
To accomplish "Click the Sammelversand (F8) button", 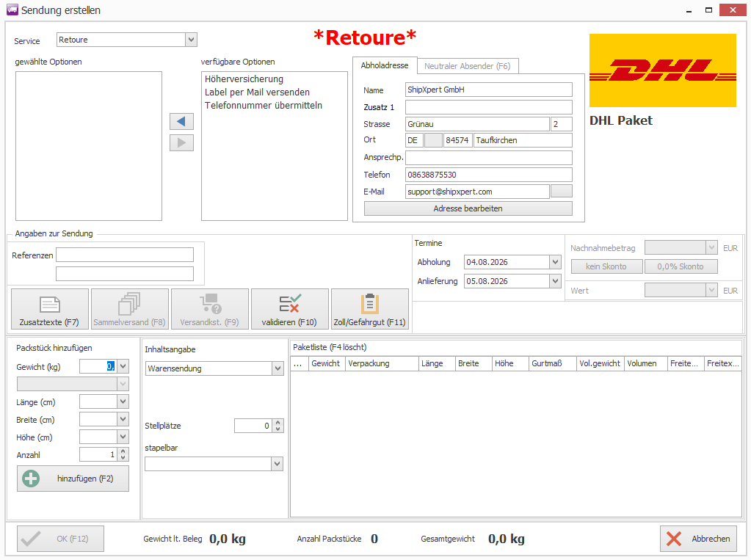I will (129, 309).
